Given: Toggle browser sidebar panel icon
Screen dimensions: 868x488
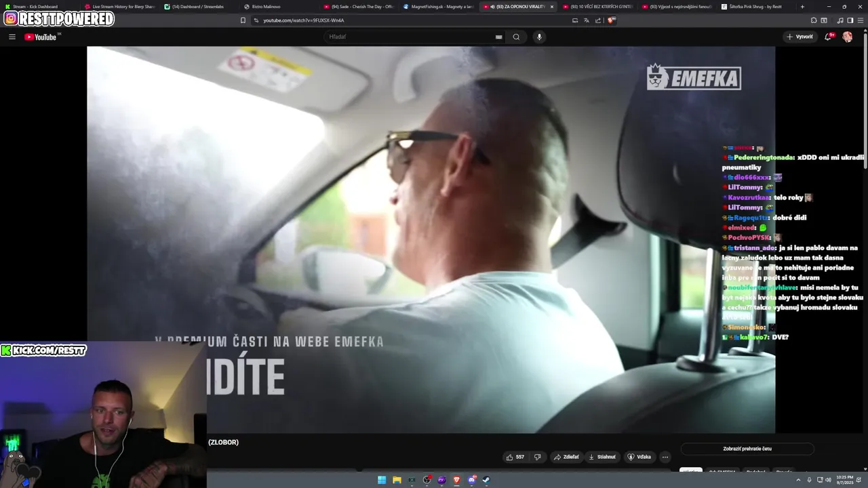Looking at the screenshot, I should pyautogui.click(x=850, y=20).
